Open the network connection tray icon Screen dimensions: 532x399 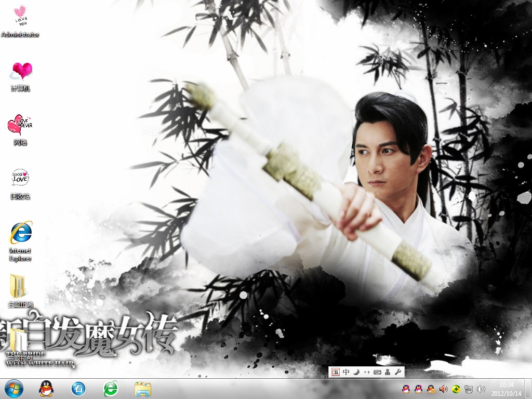[468, 389]
